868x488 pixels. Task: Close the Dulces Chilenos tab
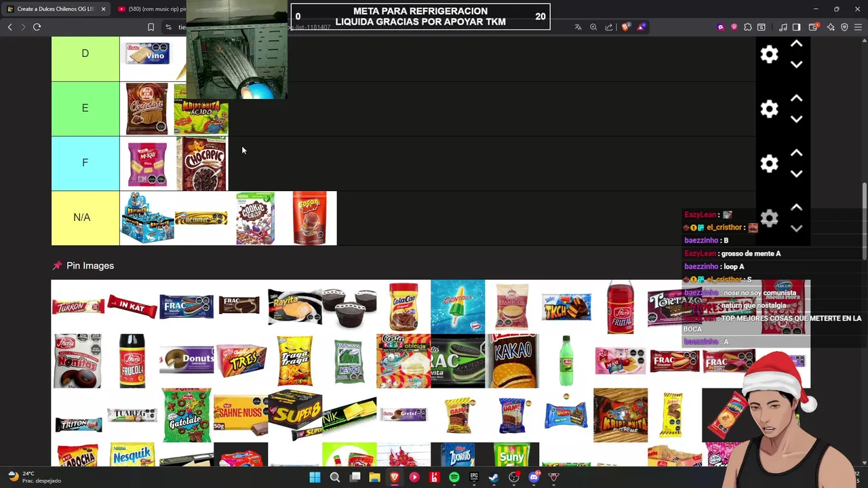tap(103, 9)
